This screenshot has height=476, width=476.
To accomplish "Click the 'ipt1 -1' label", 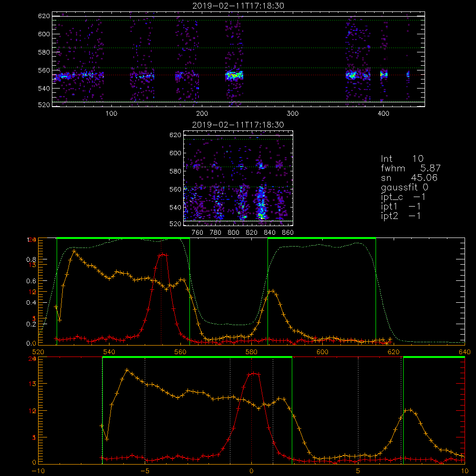I will tap(400, 207).
